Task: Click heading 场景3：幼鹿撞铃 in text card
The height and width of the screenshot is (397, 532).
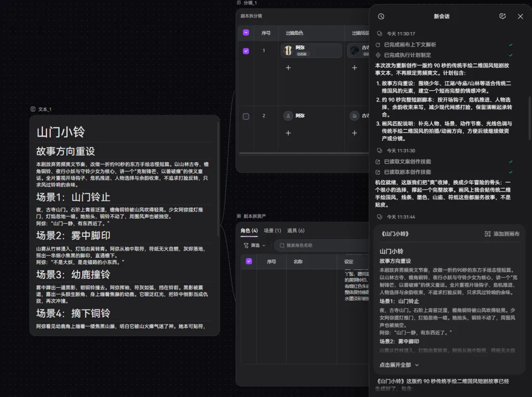Action: (73, 274)
